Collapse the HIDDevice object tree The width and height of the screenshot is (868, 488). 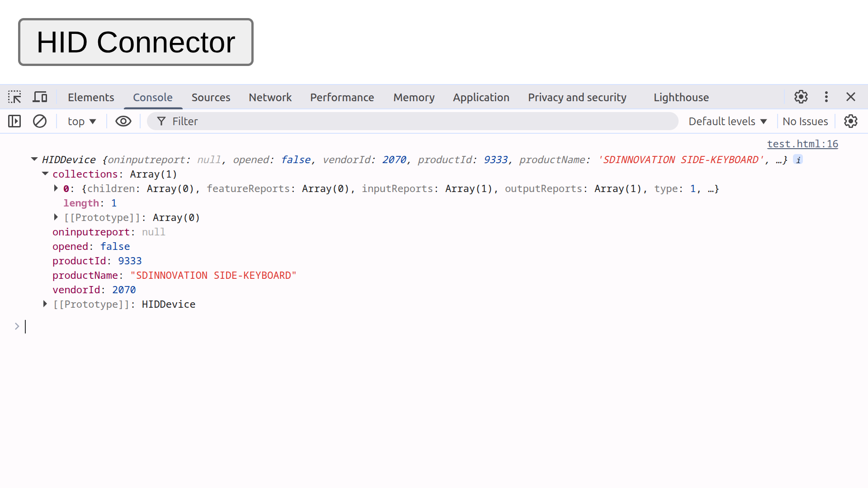tap(34, 160)
